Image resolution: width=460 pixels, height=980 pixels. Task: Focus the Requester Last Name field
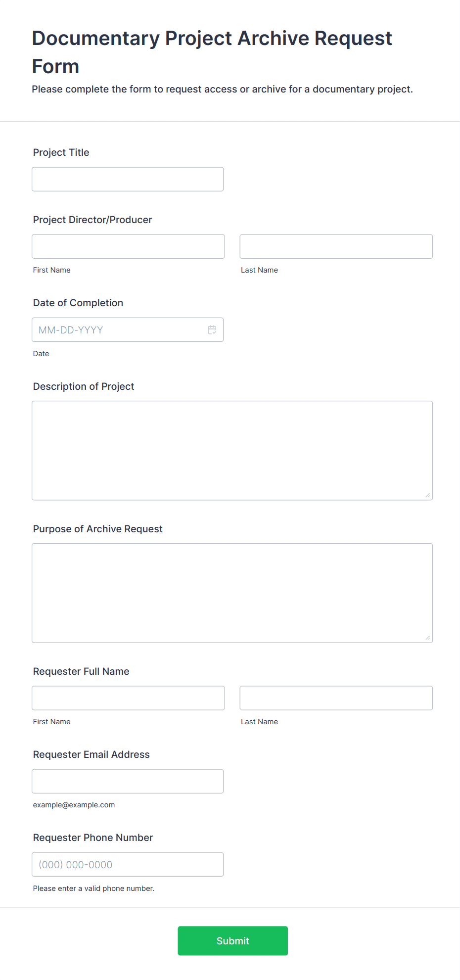click(x=336, y=698)
